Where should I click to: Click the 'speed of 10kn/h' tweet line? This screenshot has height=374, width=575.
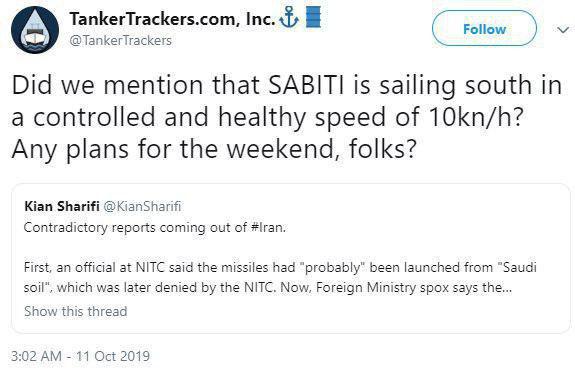[267, 117]
